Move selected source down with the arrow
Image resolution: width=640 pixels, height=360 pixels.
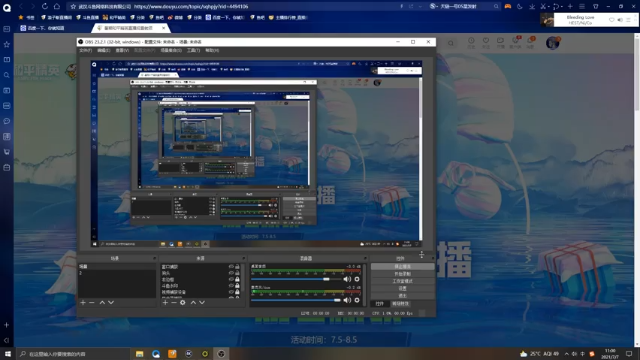(202, 302)
